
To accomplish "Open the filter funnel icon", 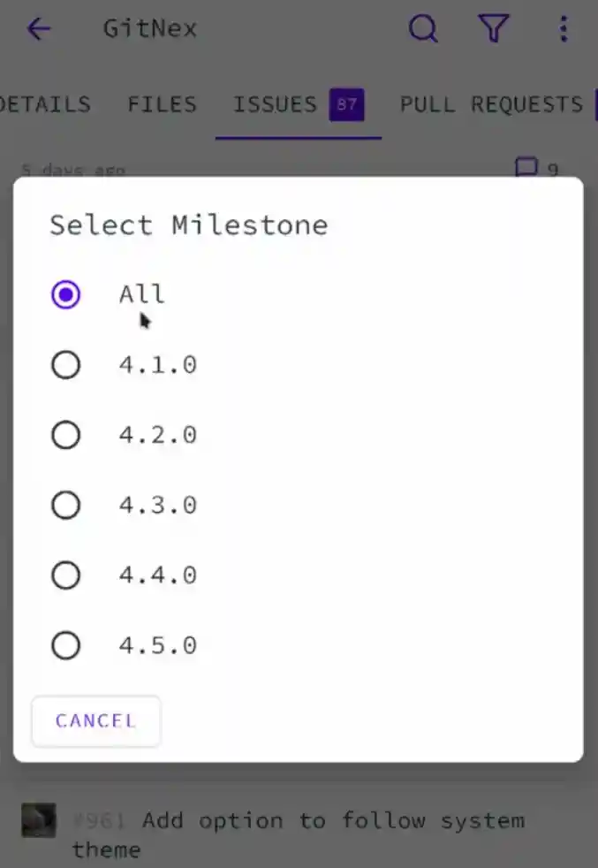I will [x=494, y=29].
